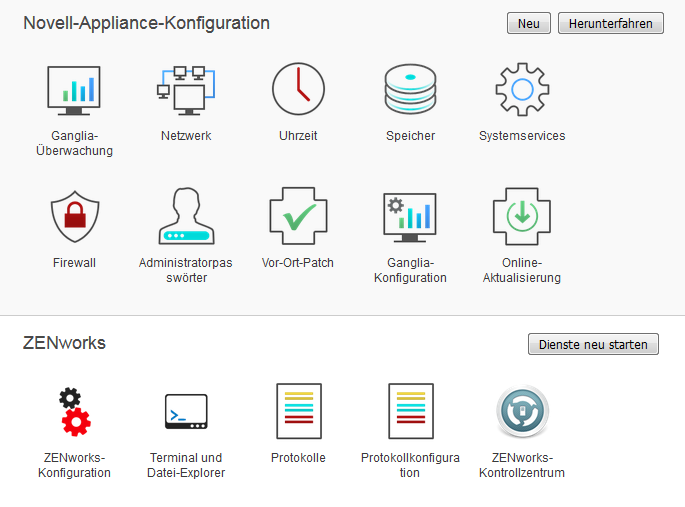Launch Terminal und Datei-Explorer icon

tap(186, 411)
